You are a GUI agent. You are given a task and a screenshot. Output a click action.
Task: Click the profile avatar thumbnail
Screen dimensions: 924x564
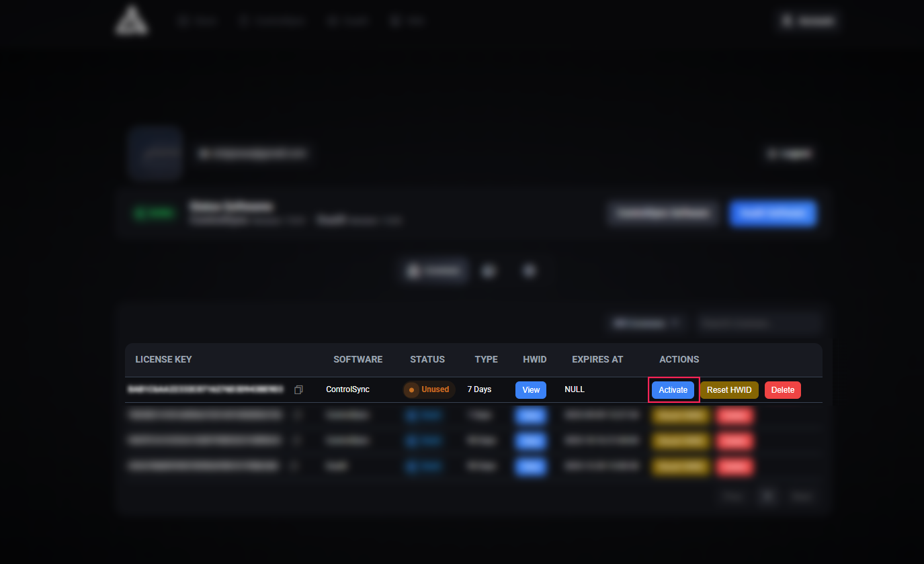(155, 153)
